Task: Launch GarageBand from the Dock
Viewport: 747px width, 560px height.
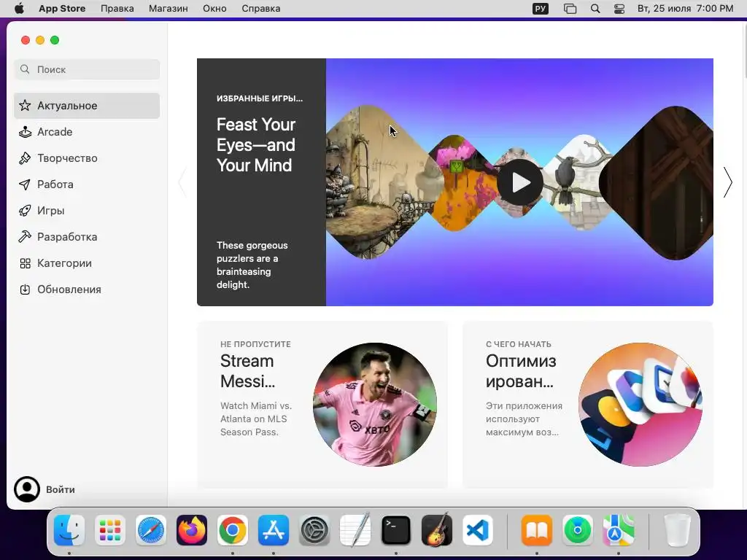Action: tap(437, 529)
